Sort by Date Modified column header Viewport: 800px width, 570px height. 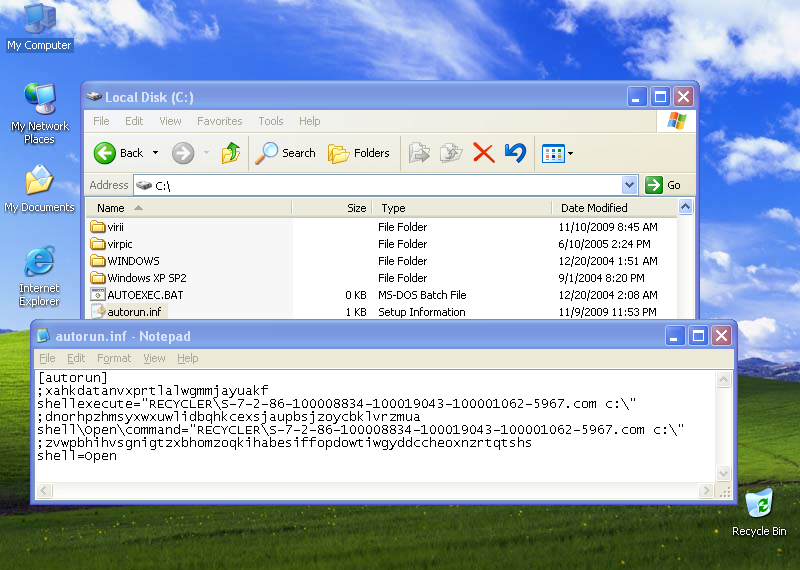click(614, 208)
